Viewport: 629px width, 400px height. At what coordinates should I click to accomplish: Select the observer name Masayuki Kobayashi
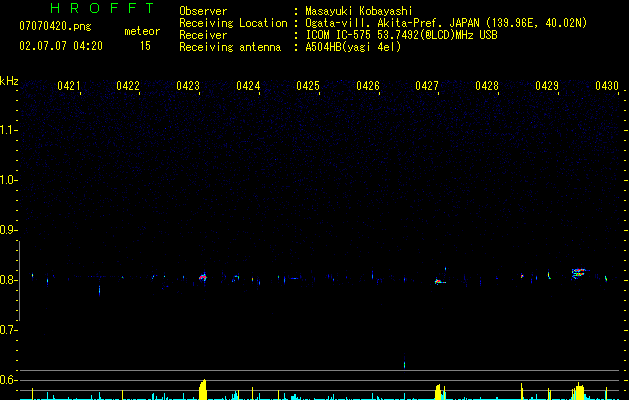pyautogui.click(x=359, y=11)
